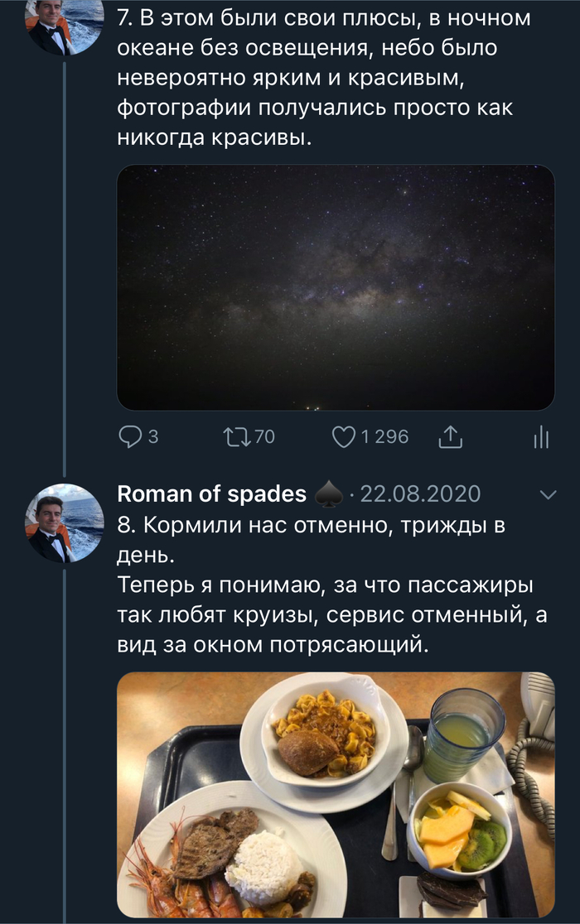
Task: Click the reply count of 3
Action: tap(152, 436)
